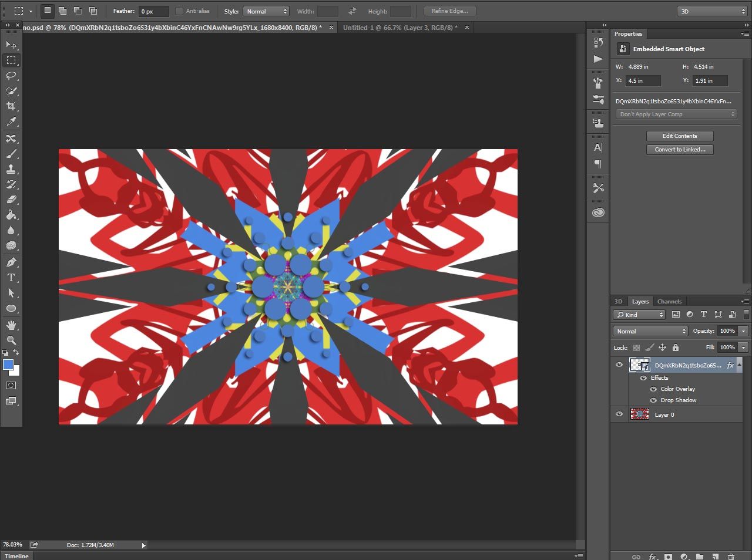Click Convert to Linked button
Viewport: 752px width, 560px height.
pyautogui.click(x=680, y=150)
